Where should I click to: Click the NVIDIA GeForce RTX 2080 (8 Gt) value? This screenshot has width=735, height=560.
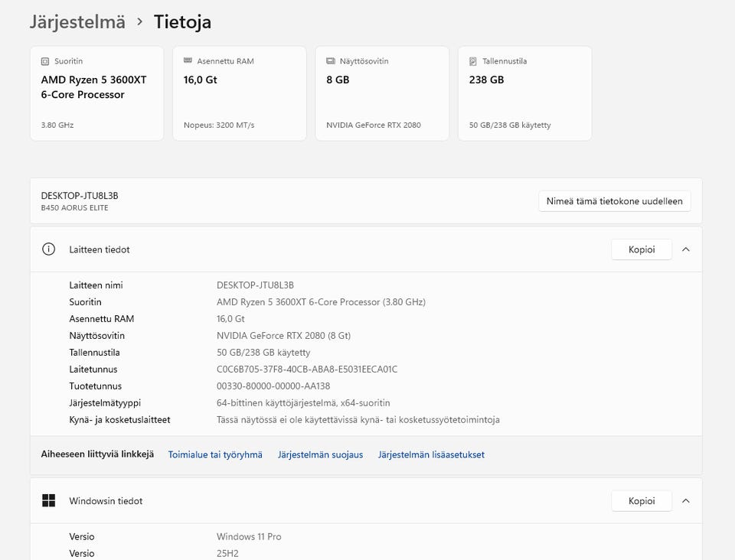tap(283, 335)
